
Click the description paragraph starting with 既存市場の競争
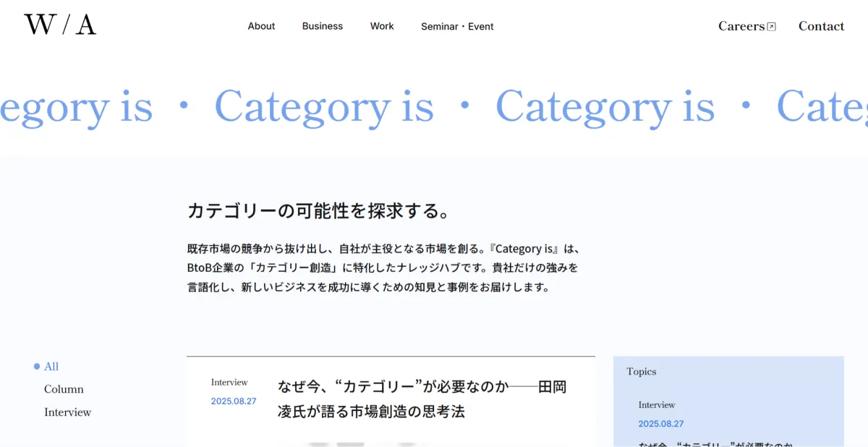coord(383,268)
